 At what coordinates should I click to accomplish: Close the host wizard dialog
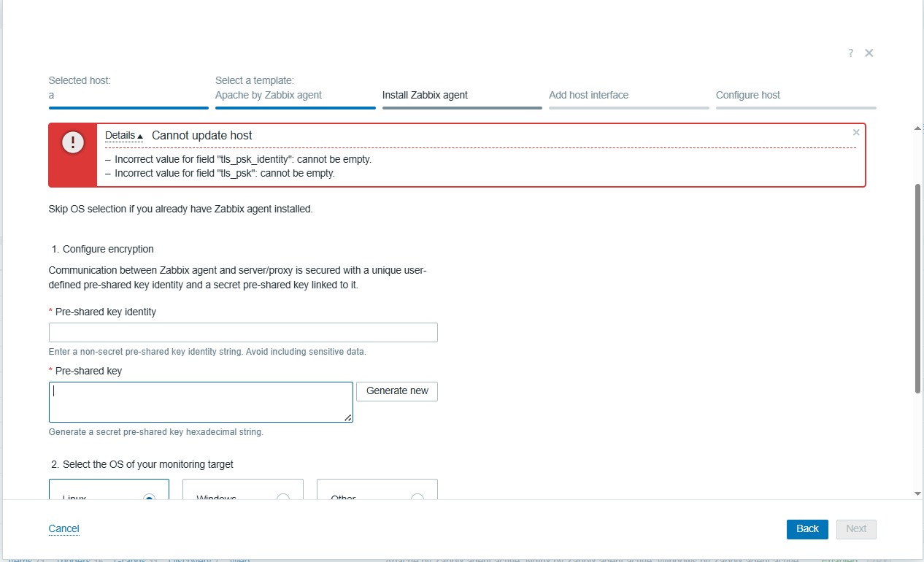869,53
